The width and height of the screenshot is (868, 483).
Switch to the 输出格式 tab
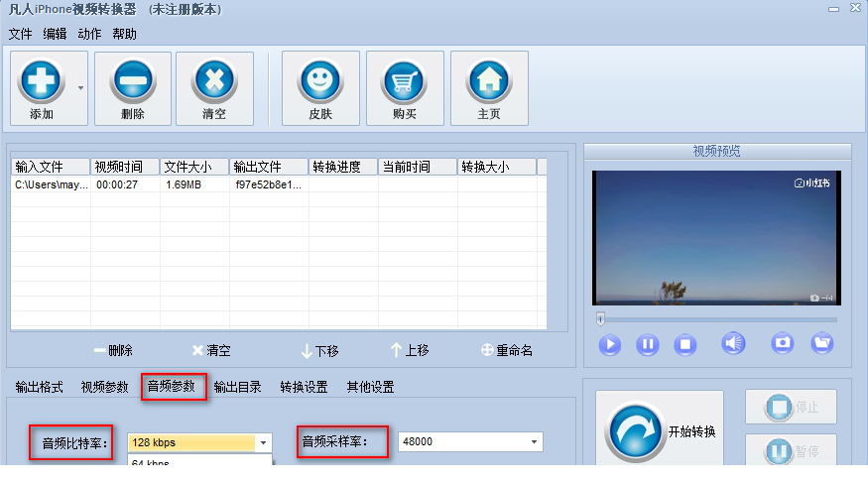(x=40, y=387)
